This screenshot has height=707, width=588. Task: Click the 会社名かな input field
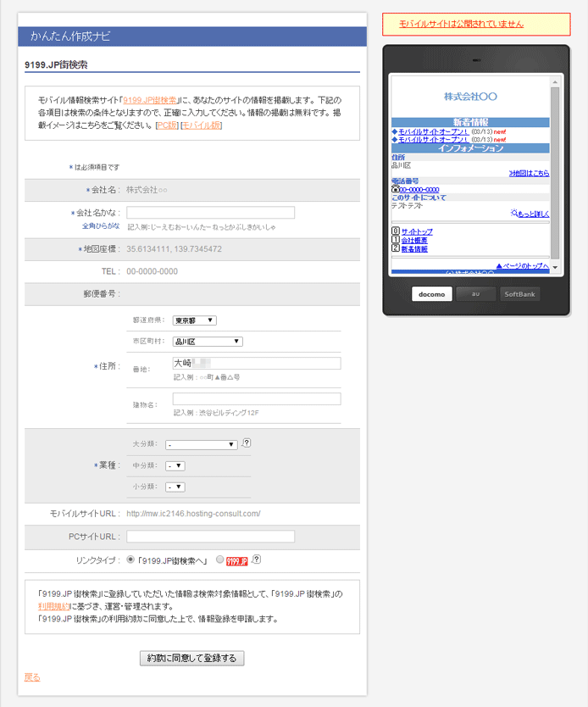(210, 213)
